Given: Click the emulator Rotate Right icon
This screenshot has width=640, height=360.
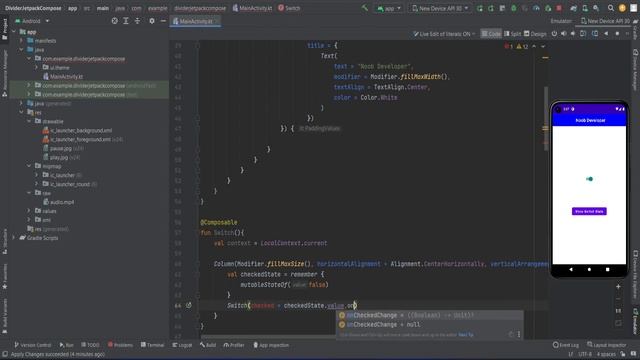Looking at the screenshot, I should [x=595, y=34].
